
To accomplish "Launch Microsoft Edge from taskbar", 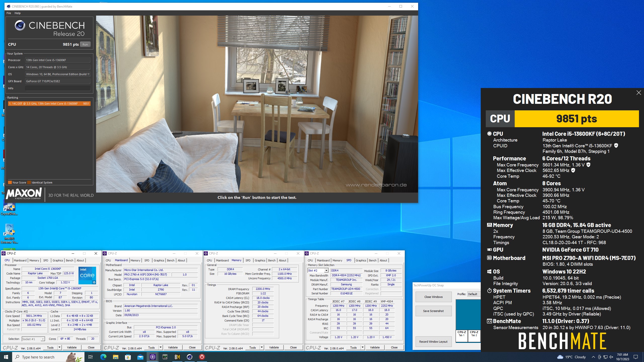I will (x=103, y=357).
